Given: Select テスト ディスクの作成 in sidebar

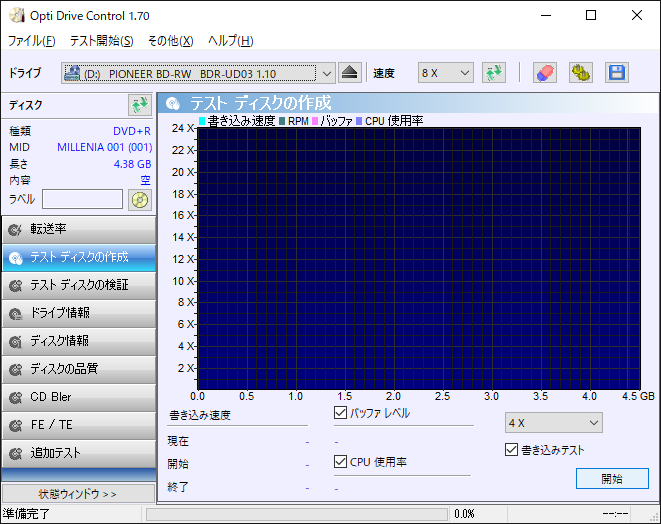Looking at the screenshot, I should click(79, 257).
